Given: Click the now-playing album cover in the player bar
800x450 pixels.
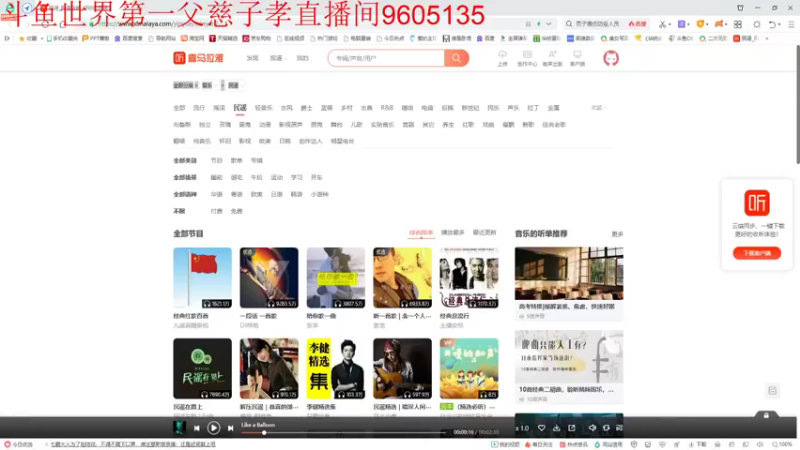Looking at the screenshot, I should coord(179,427).
